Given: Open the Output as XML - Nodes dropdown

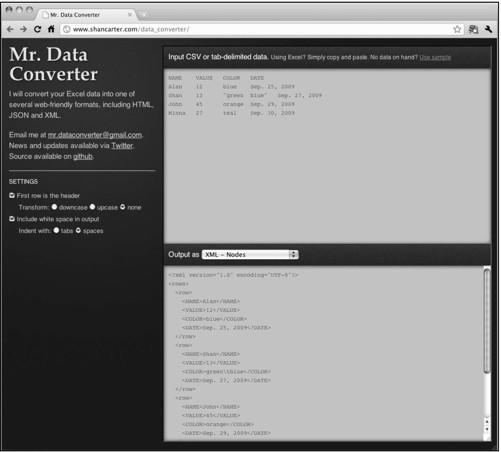Looking at the screenshot, I should [x=250, y=254].
